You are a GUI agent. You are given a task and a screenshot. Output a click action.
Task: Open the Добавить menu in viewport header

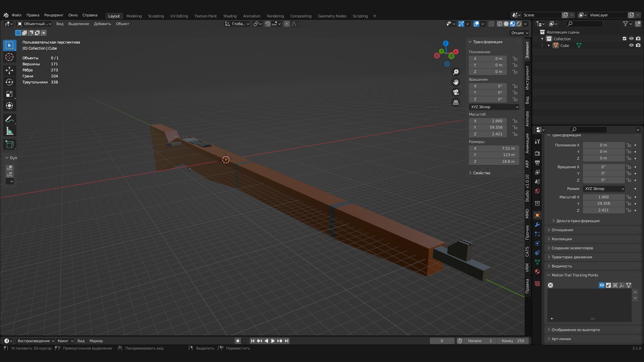point(102,24)
